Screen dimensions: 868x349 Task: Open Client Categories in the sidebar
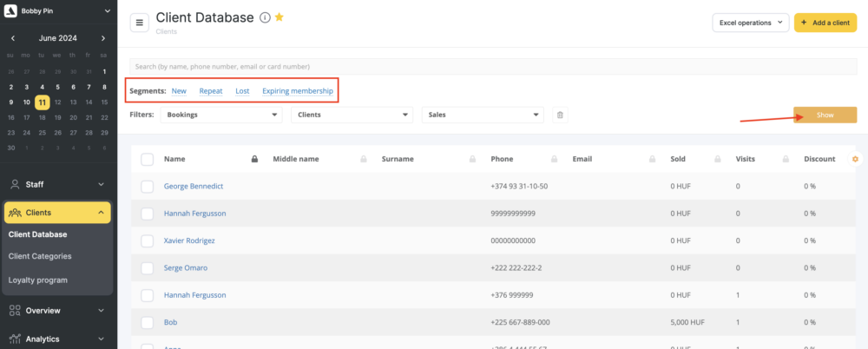pyautogui.click(x=40, y=256)
